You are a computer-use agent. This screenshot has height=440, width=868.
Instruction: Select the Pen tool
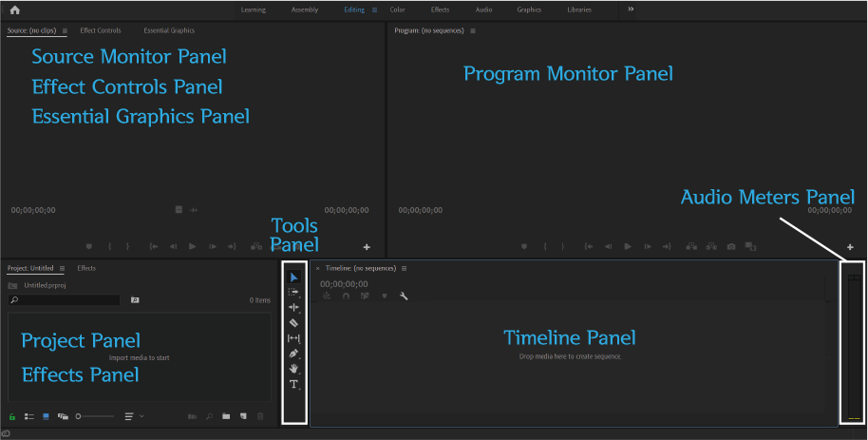pyautogui.click(x=293, y=354)
